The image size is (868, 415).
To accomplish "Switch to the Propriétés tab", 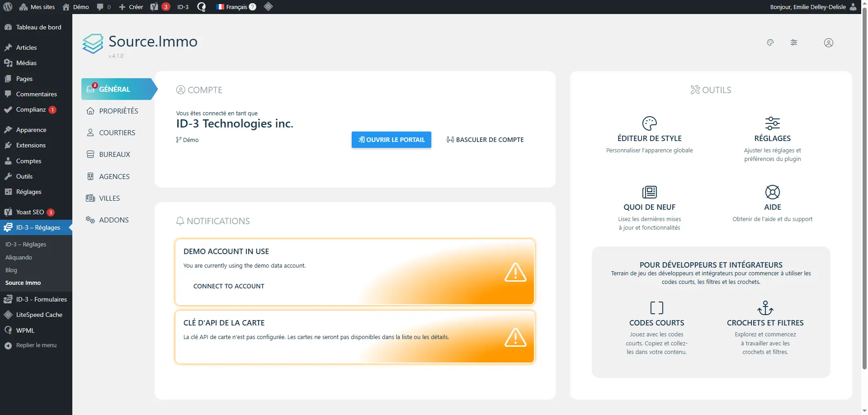I will click(x=118, y=111).
